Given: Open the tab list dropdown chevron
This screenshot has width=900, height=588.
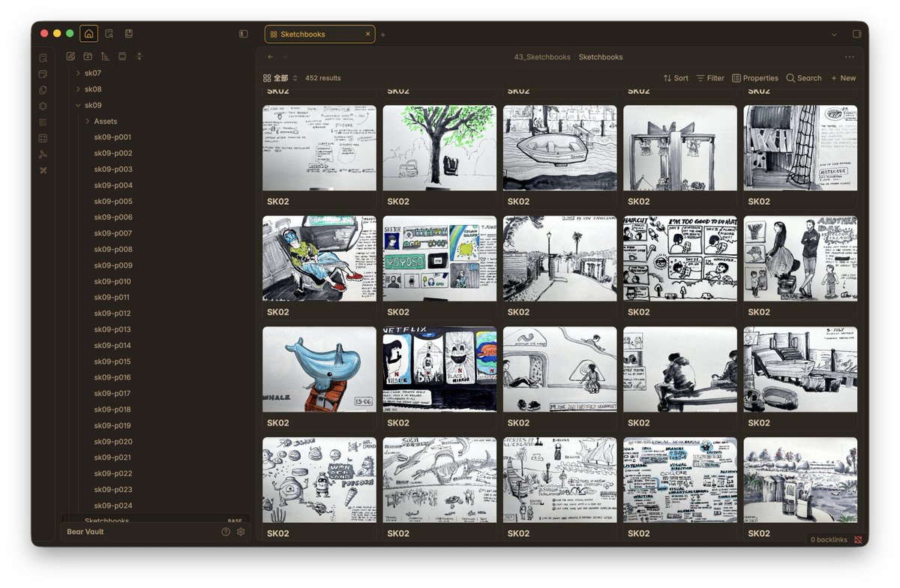Looking at the screenshot, I should (x=834, y=34).
